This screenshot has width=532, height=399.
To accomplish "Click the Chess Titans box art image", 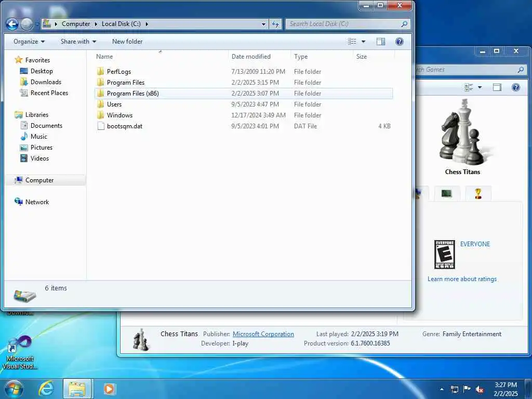I will [463, 132].
